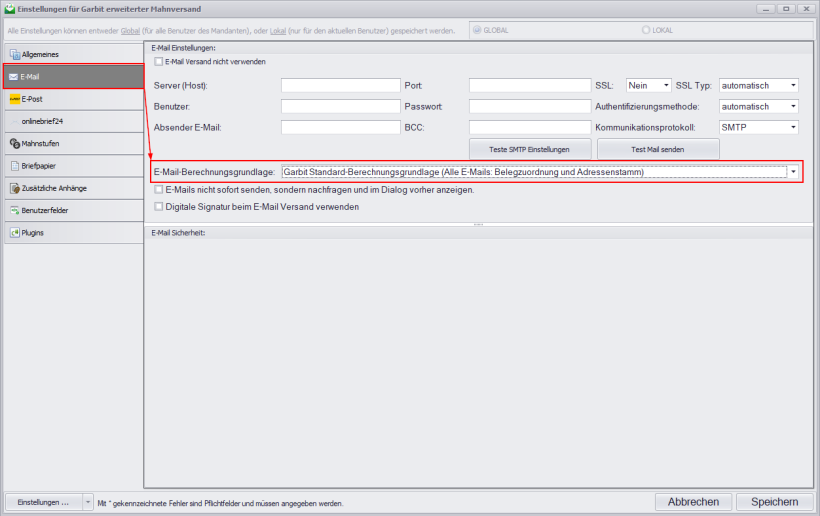
Task: Expand the E-Mail-Berechnungsgrundlage combo box
Action: click(x=793, y=172)
